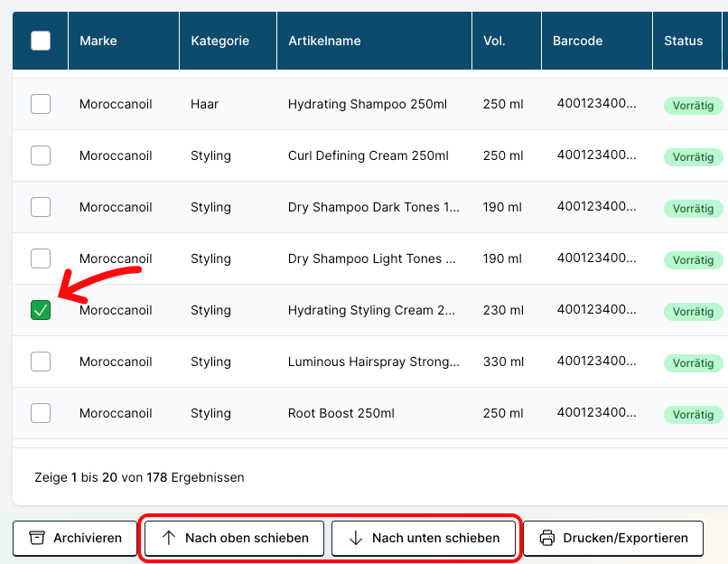Image resolution: width=728 pixels, height=564 pixels.
Task: Sort by the Kategorie column header
Action: click(219, 41)
